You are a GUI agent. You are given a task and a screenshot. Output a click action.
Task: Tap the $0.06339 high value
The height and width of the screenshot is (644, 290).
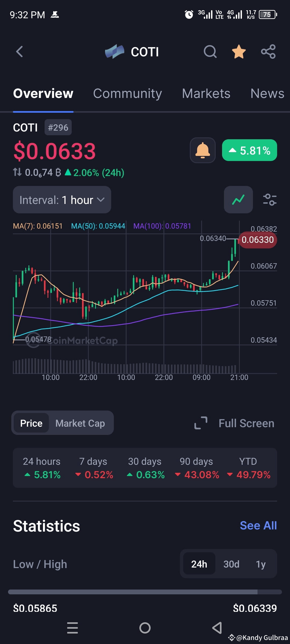[x=255, y=608]
